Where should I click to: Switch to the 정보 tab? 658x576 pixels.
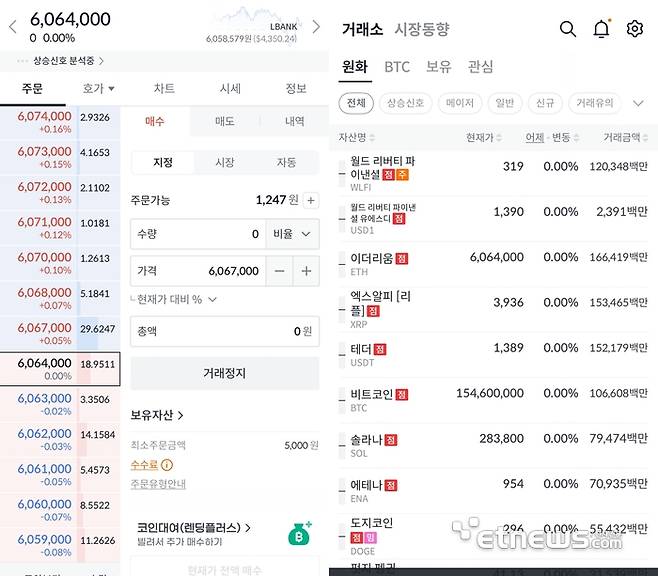tap(296, 89)
